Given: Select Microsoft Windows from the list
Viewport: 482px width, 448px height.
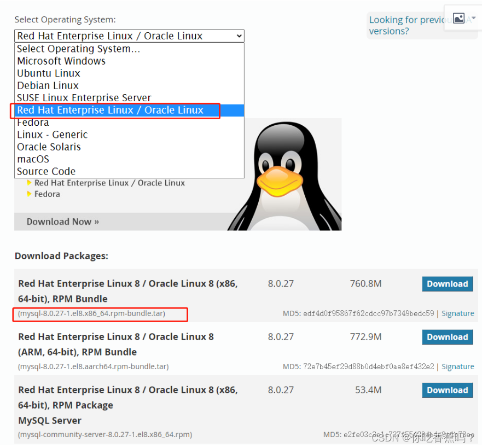Looking at the screenshot, I should (x=61, y=61).
